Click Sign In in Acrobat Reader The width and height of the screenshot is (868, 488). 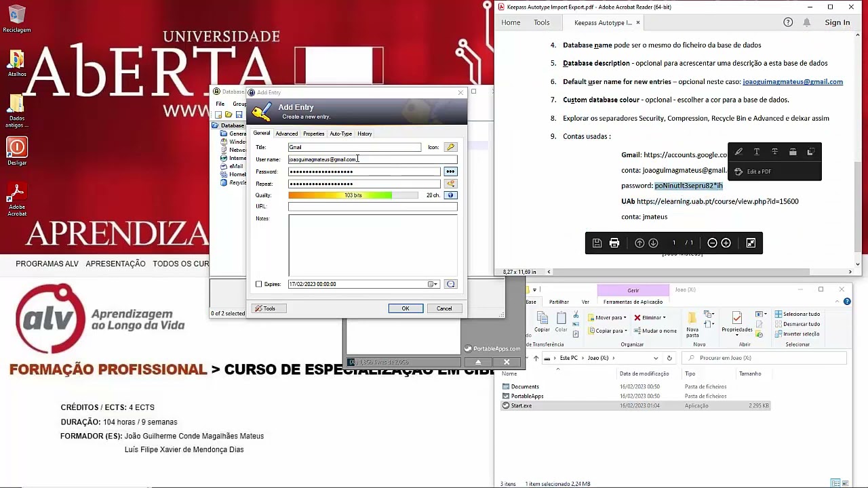point(837,22)
